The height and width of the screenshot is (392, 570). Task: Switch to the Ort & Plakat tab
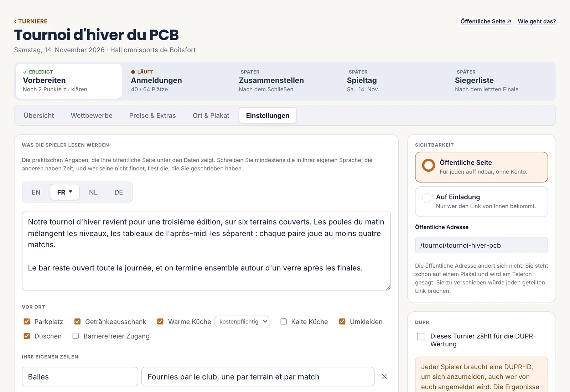pyautogui.click(x=211, y=115)
